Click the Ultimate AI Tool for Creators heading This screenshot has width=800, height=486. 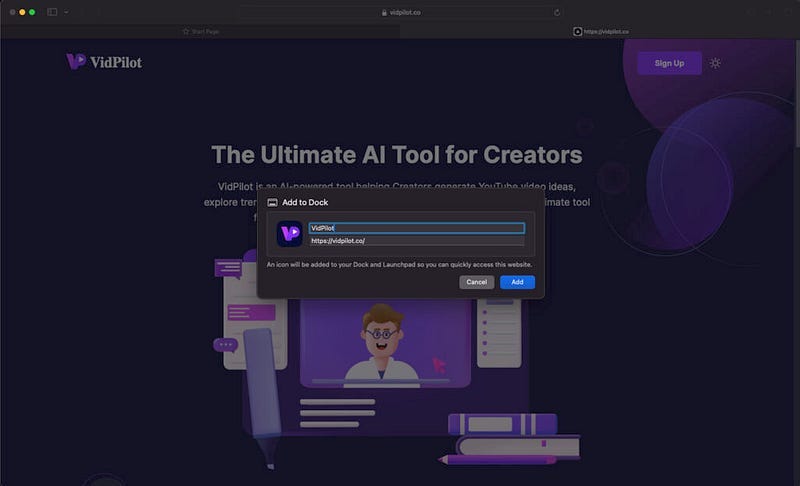396,155
